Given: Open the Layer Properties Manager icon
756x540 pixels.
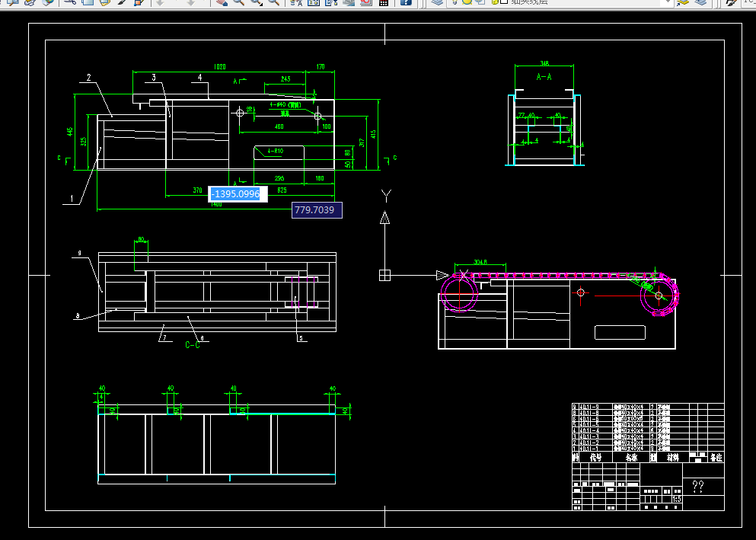Looking at the screenshot, I should pos(437,2).
